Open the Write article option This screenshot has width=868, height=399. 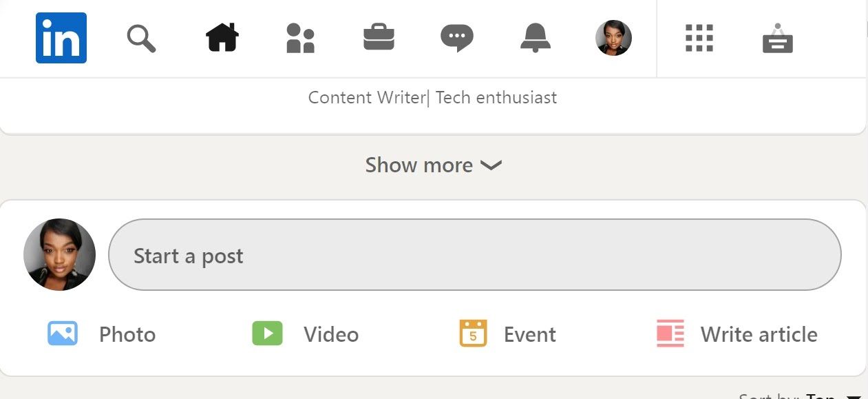tap(737, 334)
